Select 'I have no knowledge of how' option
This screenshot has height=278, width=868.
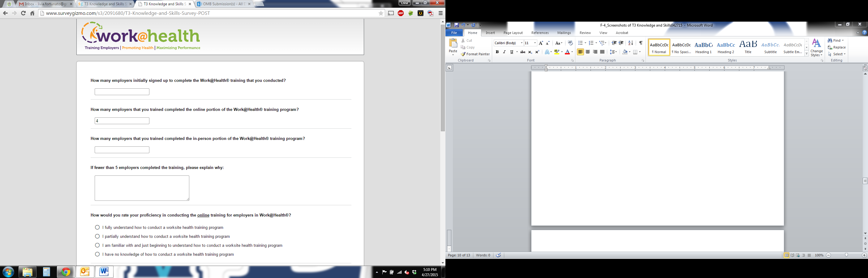97,254
